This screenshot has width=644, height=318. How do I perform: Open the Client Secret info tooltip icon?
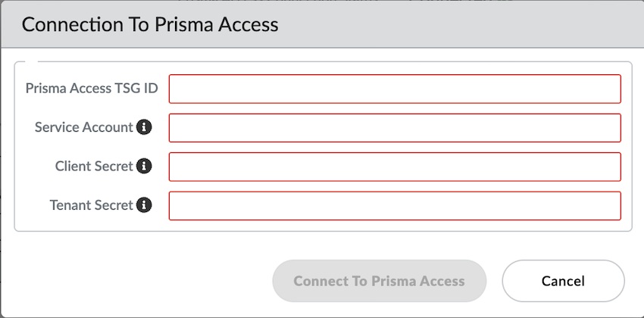click(x=144, y=166)
